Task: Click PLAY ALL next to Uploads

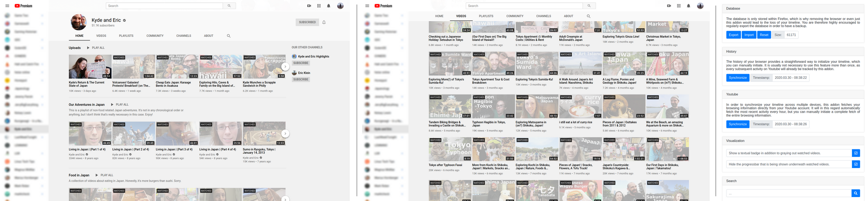Action: tap(96, 48)
